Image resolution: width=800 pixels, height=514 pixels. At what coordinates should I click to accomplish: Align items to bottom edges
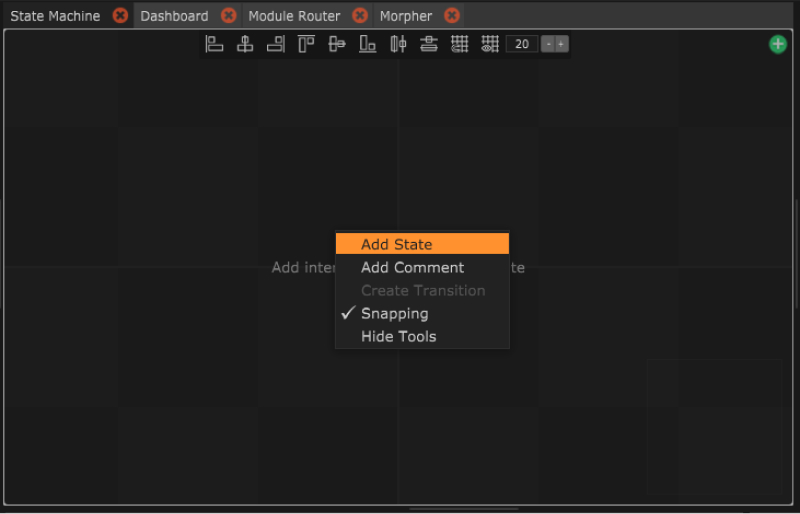click(368, 44)
